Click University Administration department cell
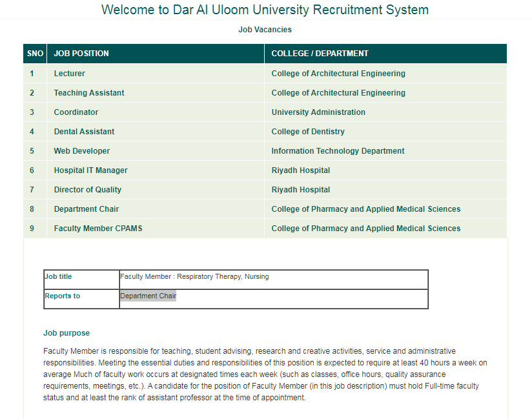The width and height of the screenshot is (532, 419). (318, 112)
